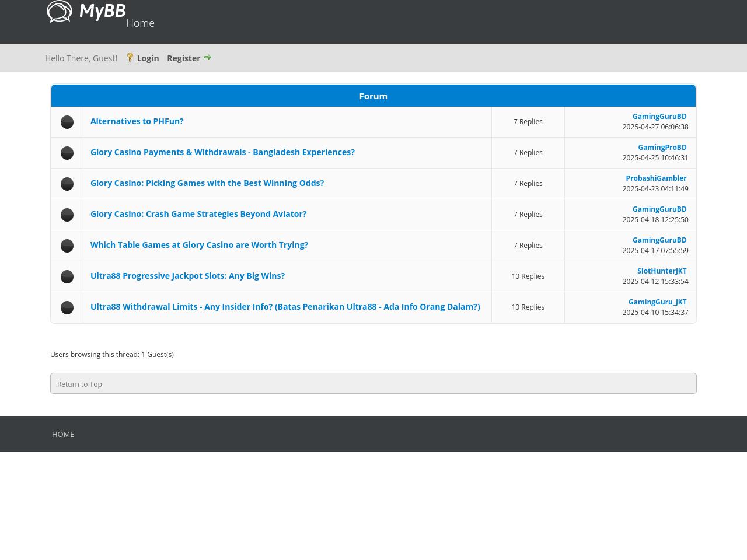Viewport: 747px width, 560px height.
Task: Click the 'Hello There, Guest!' greeting
Action: click(81, 58)
